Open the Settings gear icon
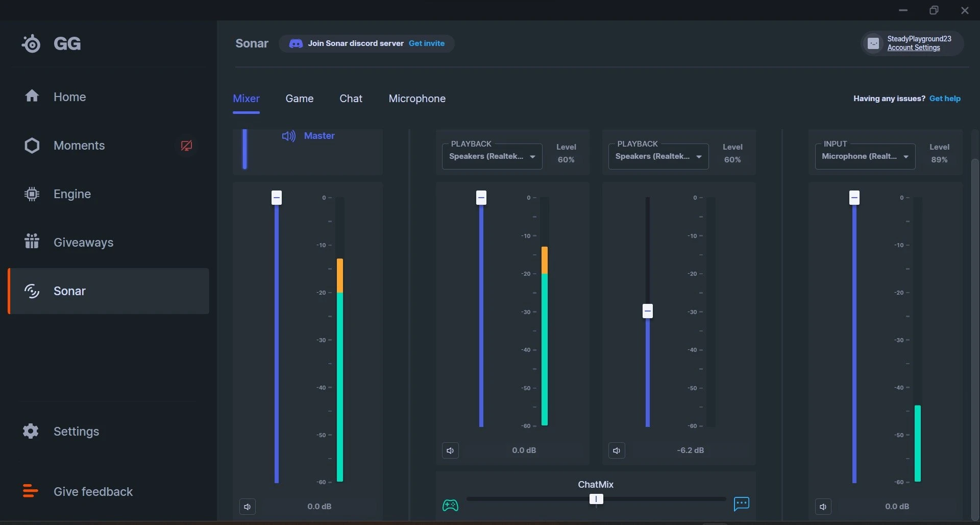Image resolution: width=980 pixels, height=525 pixels. point(31,431)
